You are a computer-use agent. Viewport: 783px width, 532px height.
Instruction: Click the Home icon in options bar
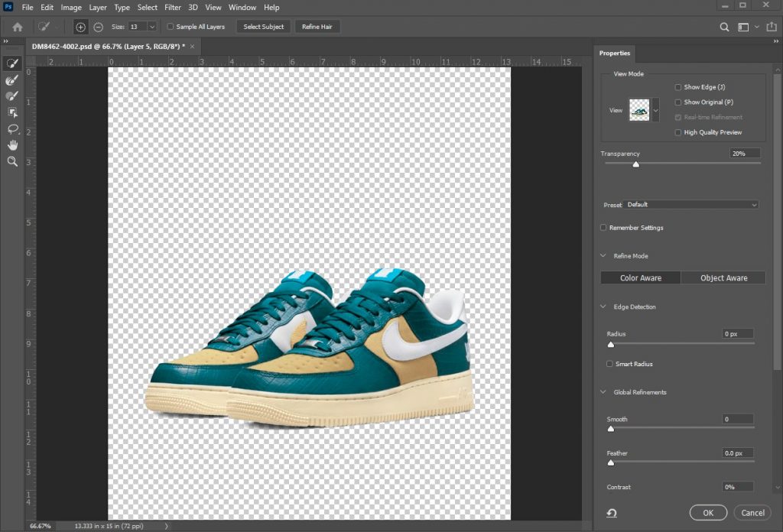(18, 27)
